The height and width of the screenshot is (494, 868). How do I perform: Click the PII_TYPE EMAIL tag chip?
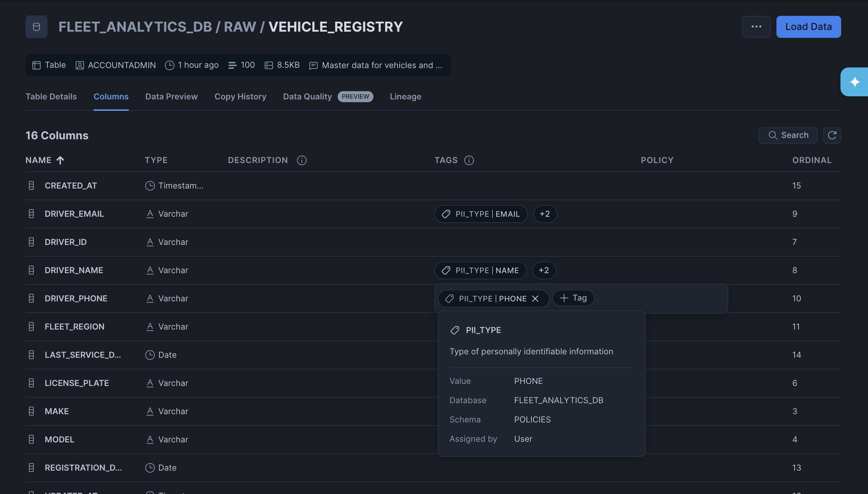(x=481, y=214)
